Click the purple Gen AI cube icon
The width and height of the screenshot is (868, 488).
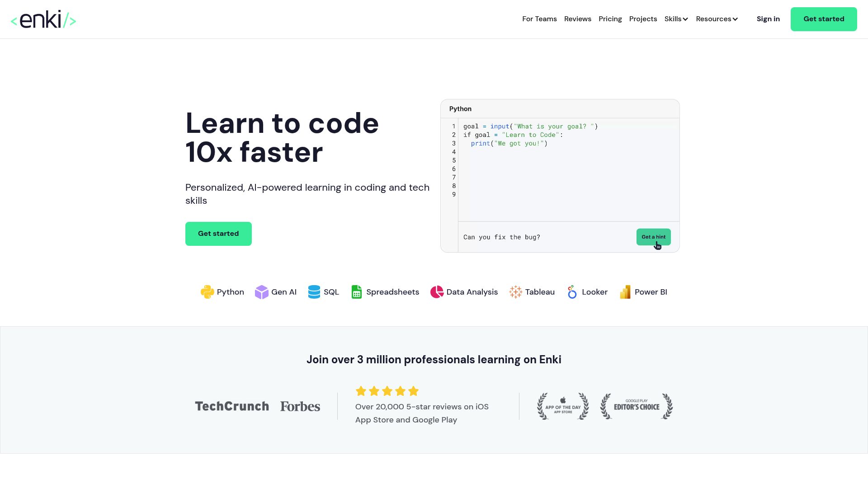(x=261, y=292)
